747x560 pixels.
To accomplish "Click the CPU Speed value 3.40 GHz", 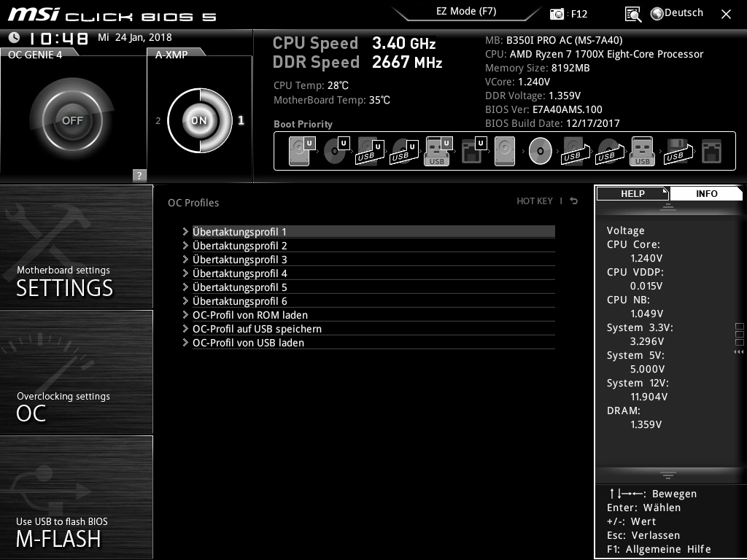I will pos(404,43).
